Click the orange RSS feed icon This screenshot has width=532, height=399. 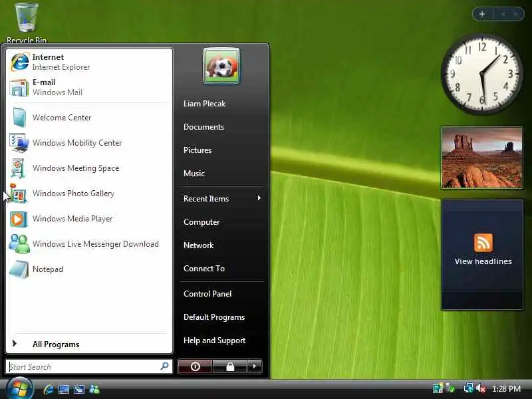(x=483, y=242)
